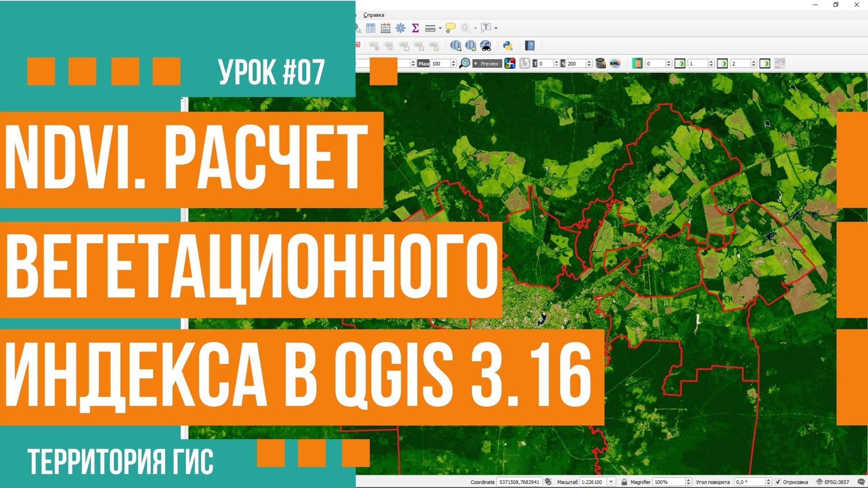Open the attribute table icon

(370, 28)
